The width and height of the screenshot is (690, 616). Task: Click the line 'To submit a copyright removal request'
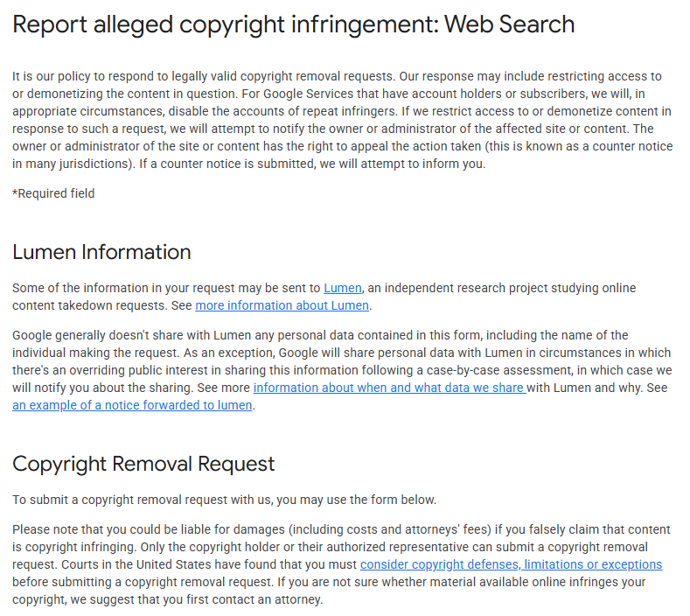[224, 500]
